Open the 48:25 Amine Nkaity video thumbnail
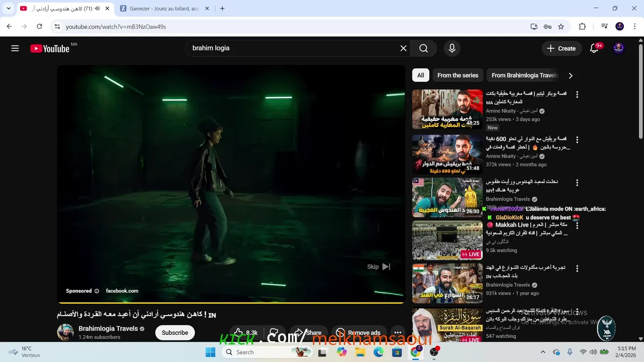 pos(447,109)
